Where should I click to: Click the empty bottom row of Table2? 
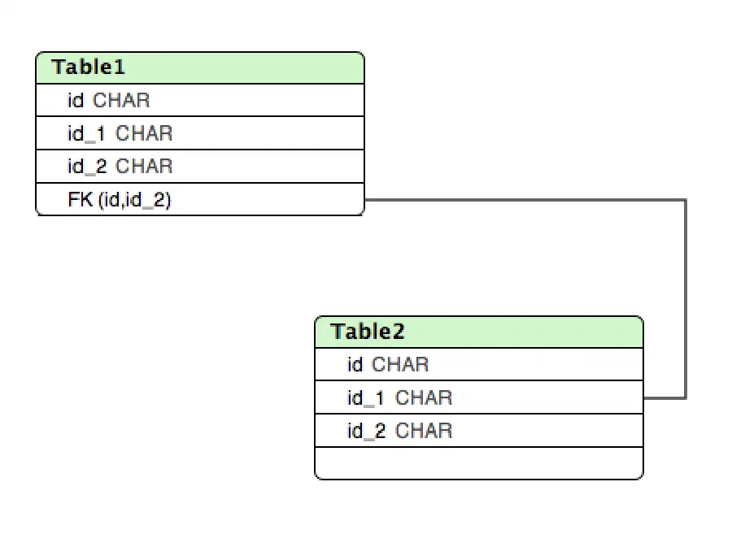(479, 463)
